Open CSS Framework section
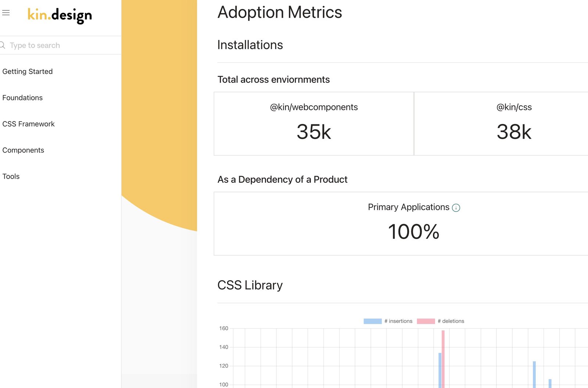Screen dimensions: 588x388 coord(28,124)
